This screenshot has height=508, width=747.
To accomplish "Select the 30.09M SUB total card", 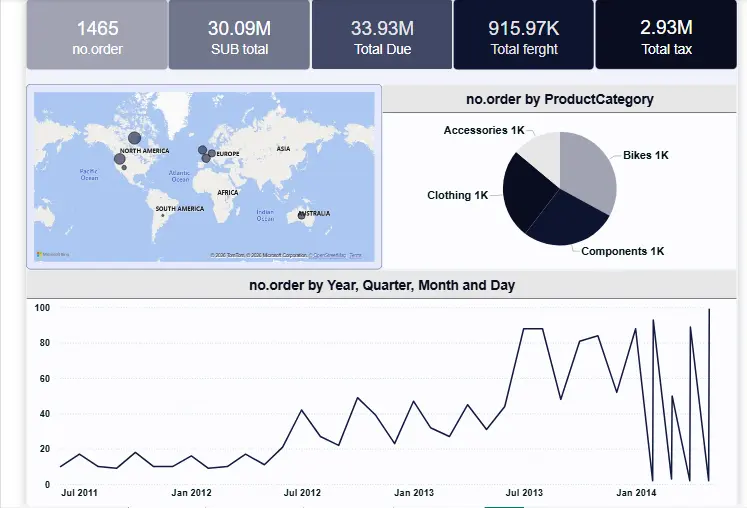I will [239, 35].
